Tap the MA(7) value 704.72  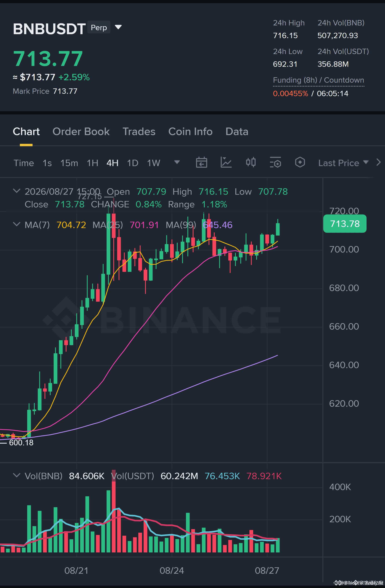(71, 225)
